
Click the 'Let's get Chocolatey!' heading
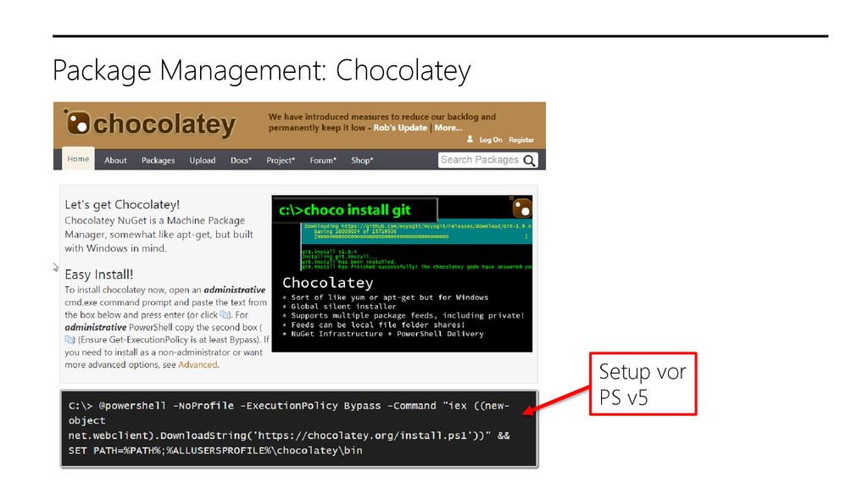coord(122,205)
